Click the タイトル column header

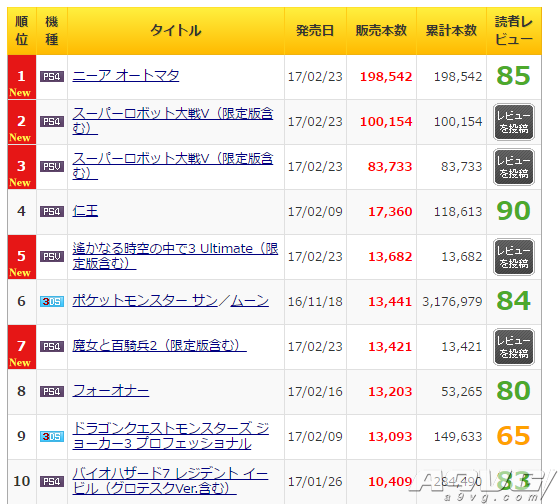(x=176, y=31)
